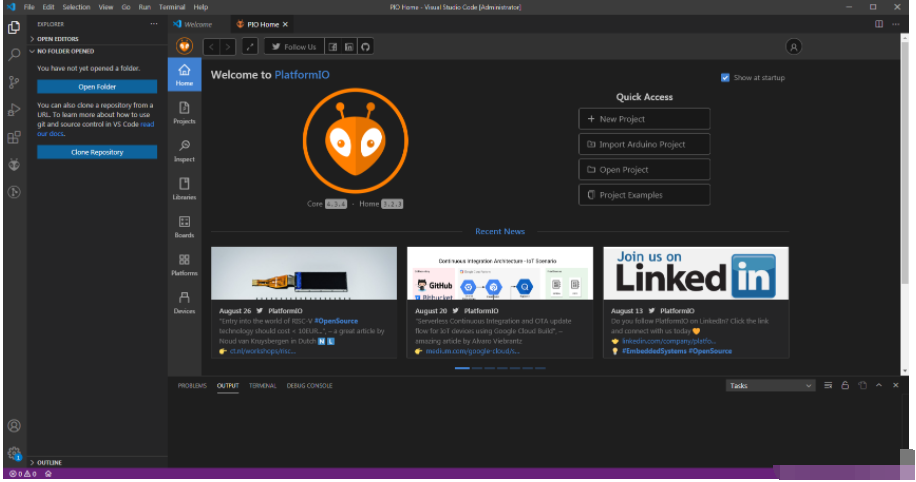Go to PIO Home sidebar Home
This screenshot has width=916, height=482.
click(184, 75)
